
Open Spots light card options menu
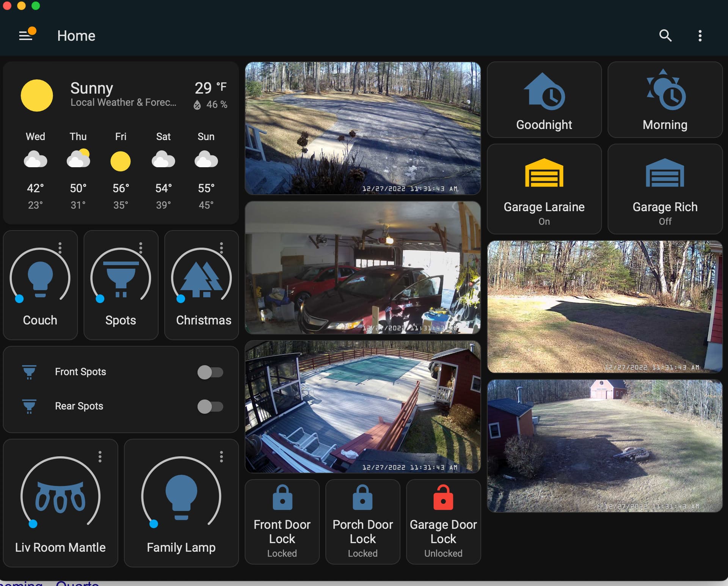click(x=141, y=248)
